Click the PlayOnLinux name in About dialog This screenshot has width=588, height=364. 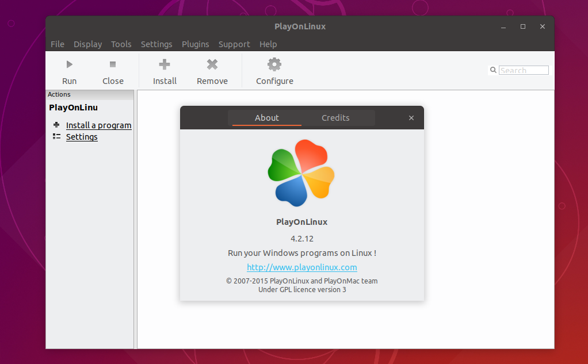(x=302, y=222)
